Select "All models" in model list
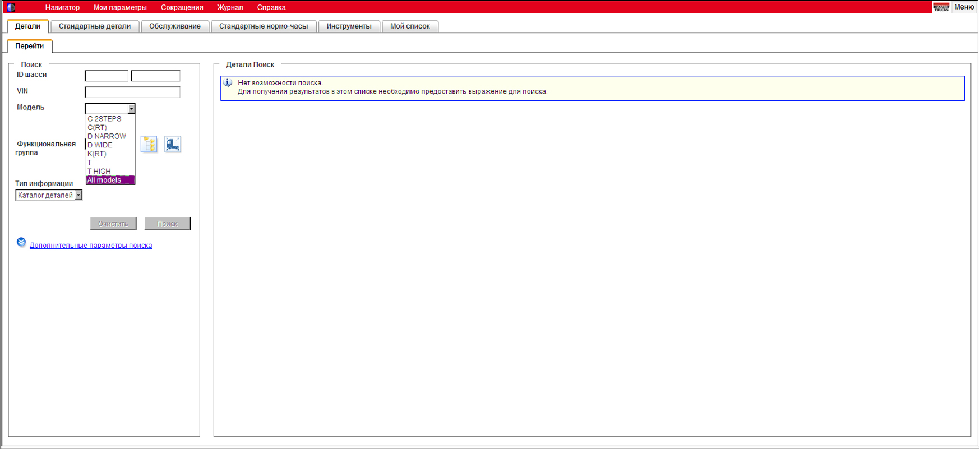This screenshot has height=449, width=980. click(x=110, y=180)
